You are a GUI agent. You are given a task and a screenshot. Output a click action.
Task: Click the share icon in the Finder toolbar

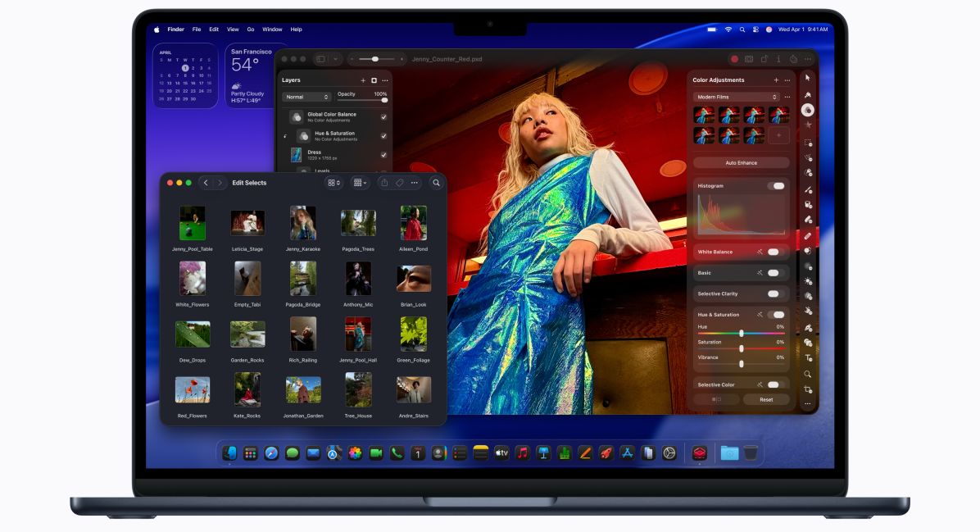pyautogui.click(x=384, y=183)
